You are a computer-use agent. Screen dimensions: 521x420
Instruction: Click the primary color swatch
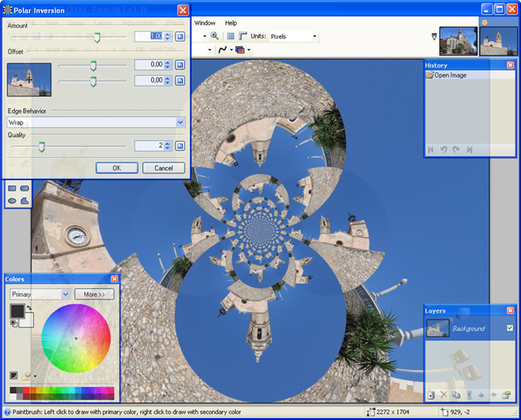(x=18, y=311)
